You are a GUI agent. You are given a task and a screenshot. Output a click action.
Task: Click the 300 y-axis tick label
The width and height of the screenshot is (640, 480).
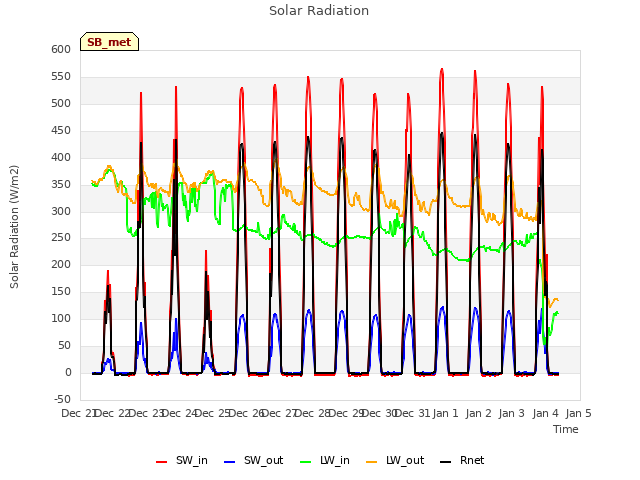(x=61, y=211)
